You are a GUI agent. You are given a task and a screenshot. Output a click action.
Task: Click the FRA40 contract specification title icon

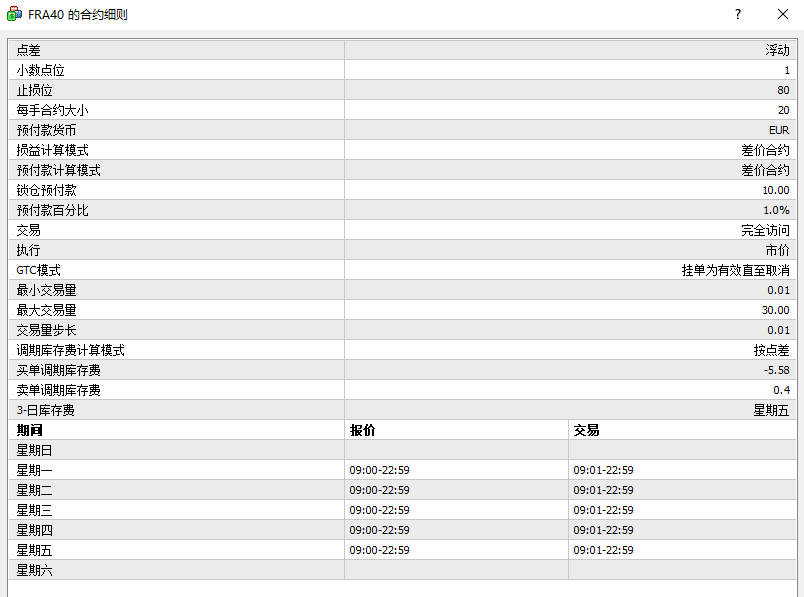(14, 15)
